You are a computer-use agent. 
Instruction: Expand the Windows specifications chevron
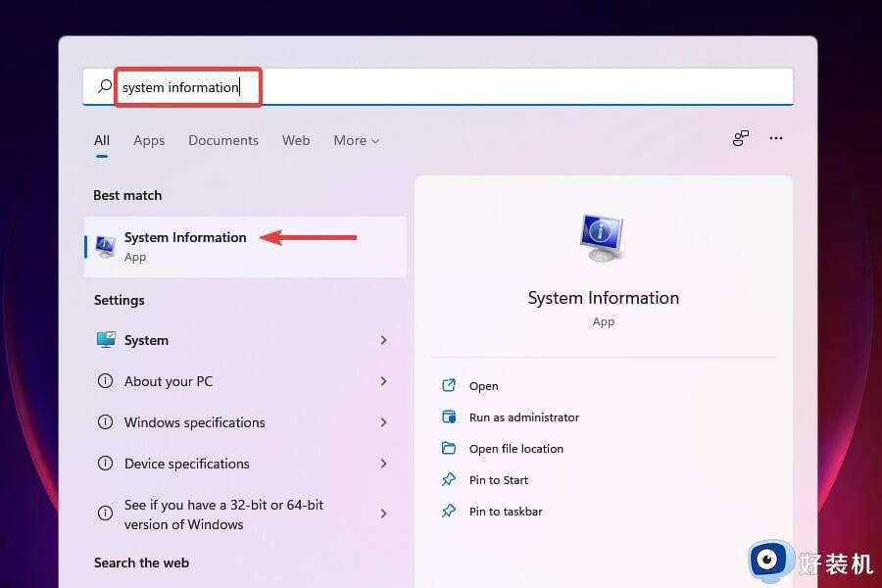(x=383, y=422)
